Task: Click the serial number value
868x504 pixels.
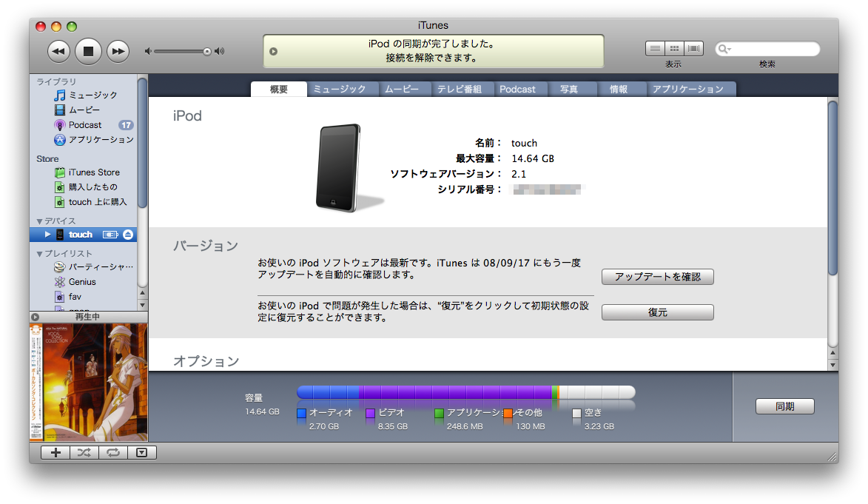Action: [x=547, y=190]
